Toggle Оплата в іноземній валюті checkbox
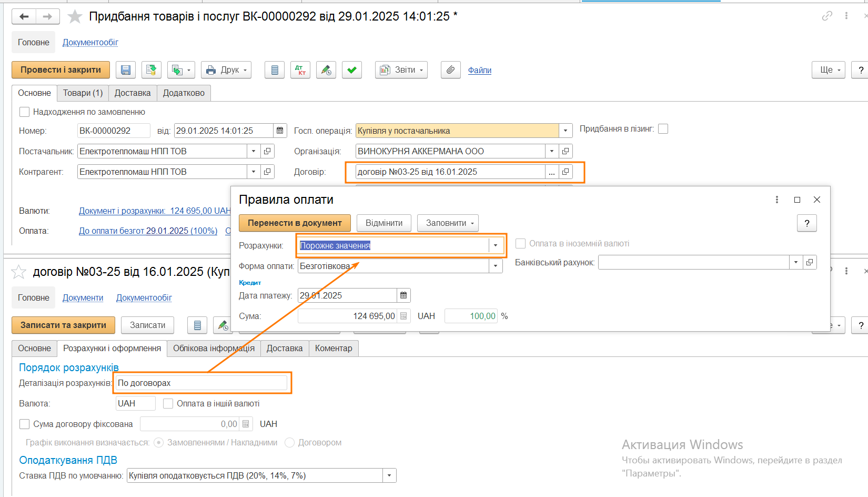Screen dimensions: 868x497 point(521,243)
